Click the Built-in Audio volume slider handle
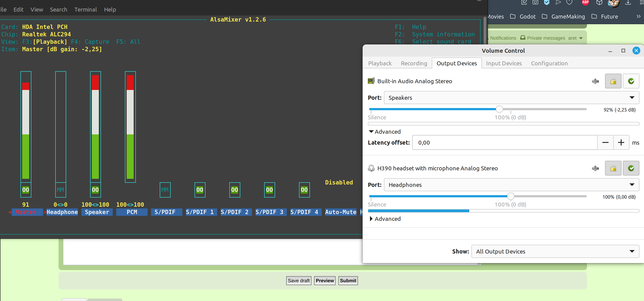The image size is (644, 301). pos(499,109)
